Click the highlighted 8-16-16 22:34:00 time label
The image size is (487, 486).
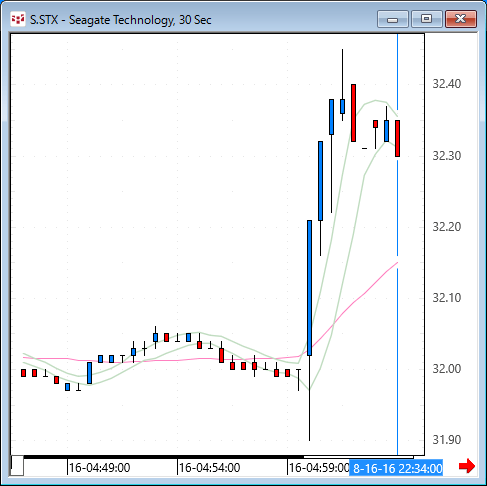click(396, 468)
